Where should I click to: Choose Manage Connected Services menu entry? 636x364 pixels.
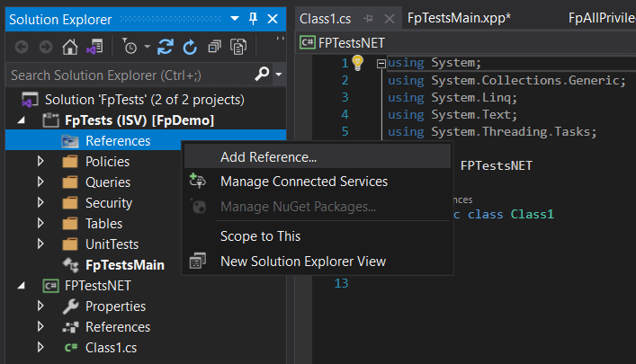(318, 182)
